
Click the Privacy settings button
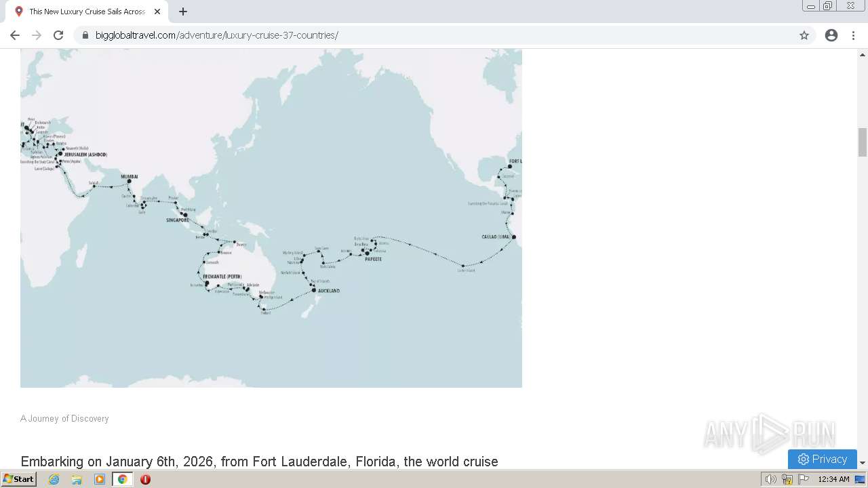(823, 459)
